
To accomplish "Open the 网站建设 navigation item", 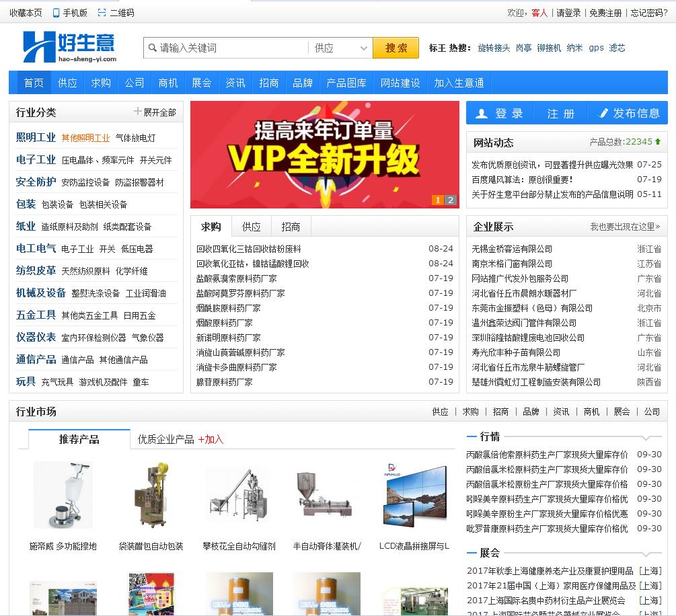I will pyautogui.click(x=400, y=83).
